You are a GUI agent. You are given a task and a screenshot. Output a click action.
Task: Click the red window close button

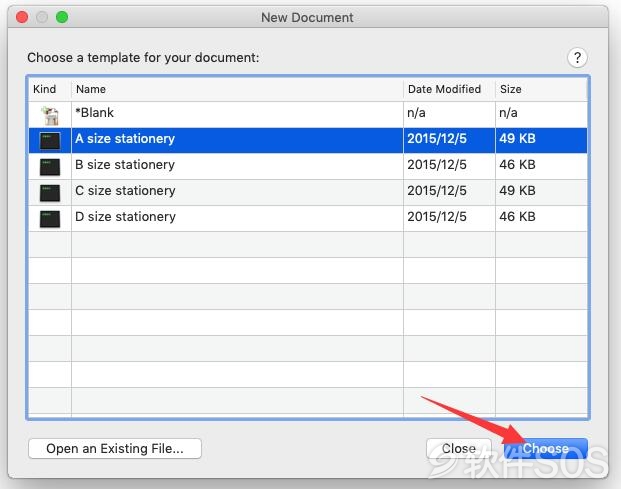point(22,17)
